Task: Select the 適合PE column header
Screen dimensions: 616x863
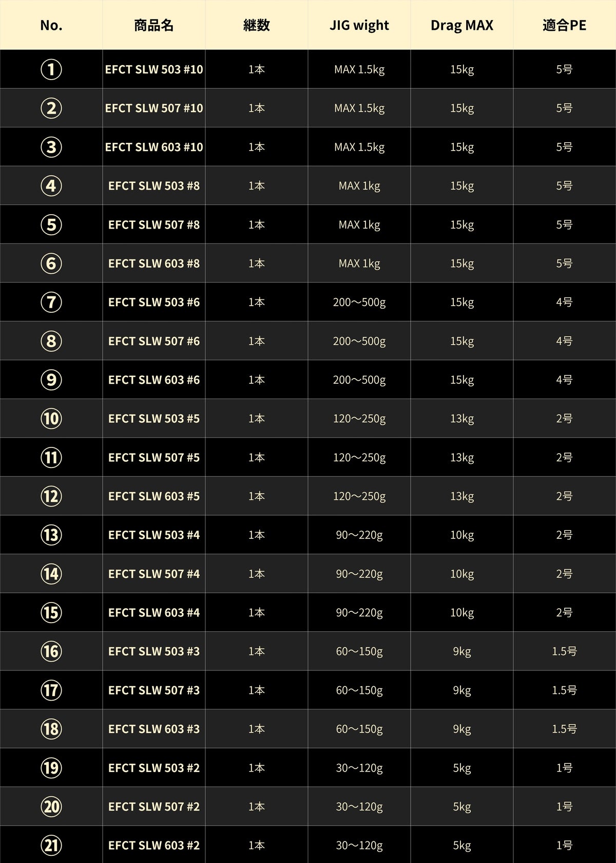Action: tap(565, 25)
